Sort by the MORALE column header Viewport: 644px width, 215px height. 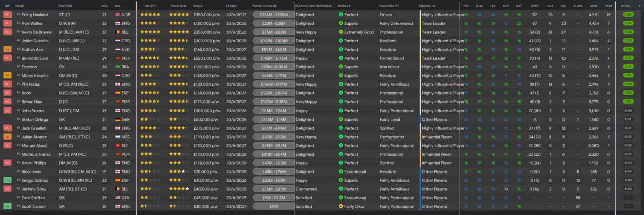tap(344, 5)
